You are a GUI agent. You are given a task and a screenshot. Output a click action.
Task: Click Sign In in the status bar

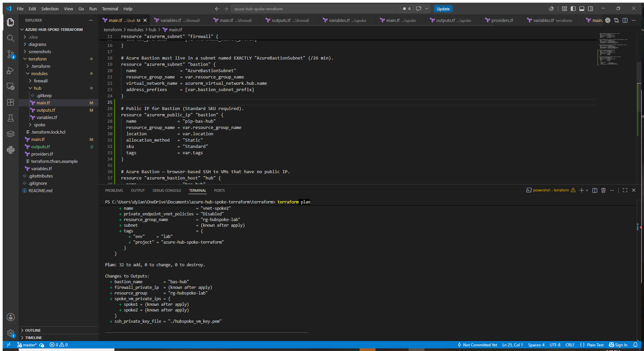tap(618, 345)
